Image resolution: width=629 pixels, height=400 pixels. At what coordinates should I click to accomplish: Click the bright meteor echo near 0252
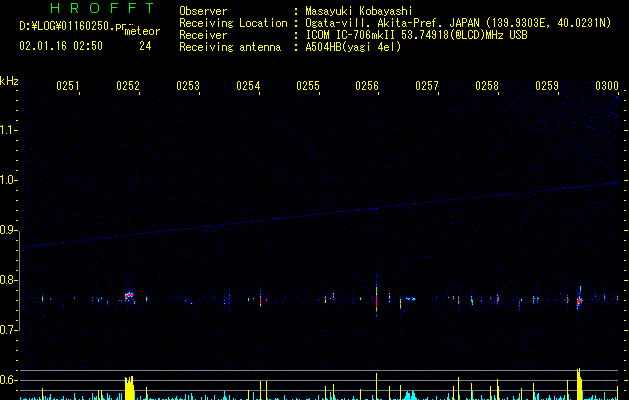click(x=129, y=296)
